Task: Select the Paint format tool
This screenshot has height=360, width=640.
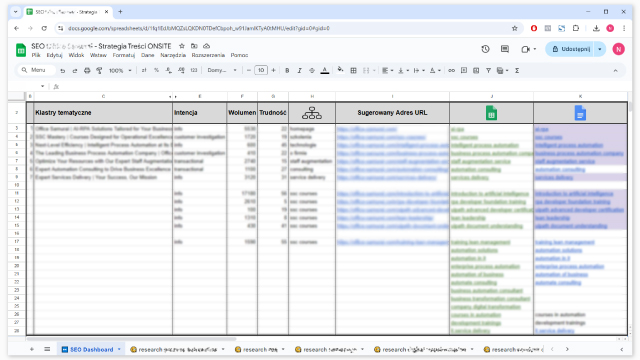Action: point(99,71)
